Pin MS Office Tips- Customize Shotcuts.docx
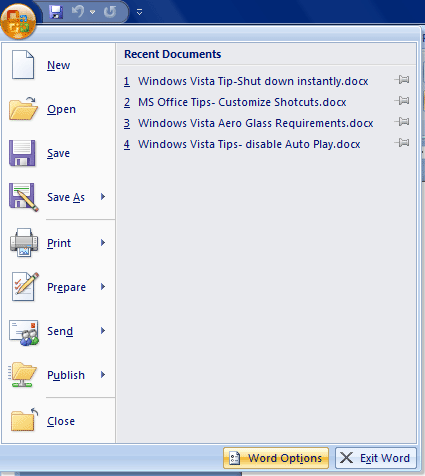This screenshot has width=425, height=476. pyautogui.click(x=402, y=101)
